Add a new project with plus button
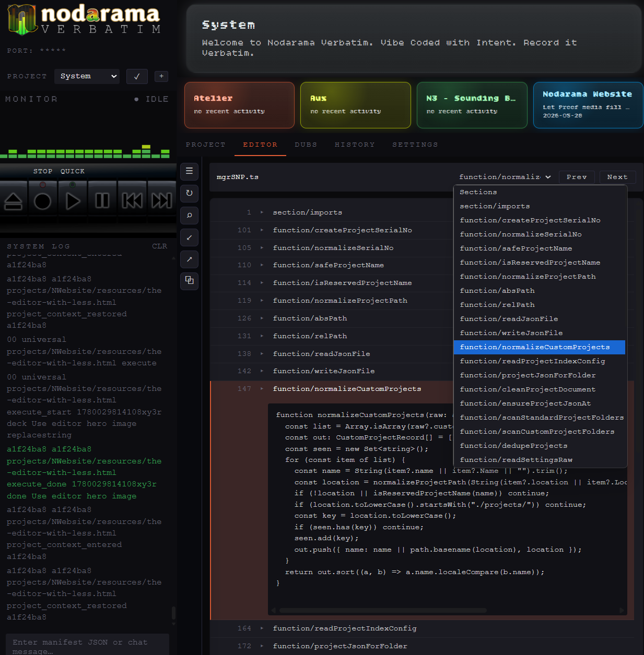The width and height of the screenshot is (644, 655). (x=161, y=76)
